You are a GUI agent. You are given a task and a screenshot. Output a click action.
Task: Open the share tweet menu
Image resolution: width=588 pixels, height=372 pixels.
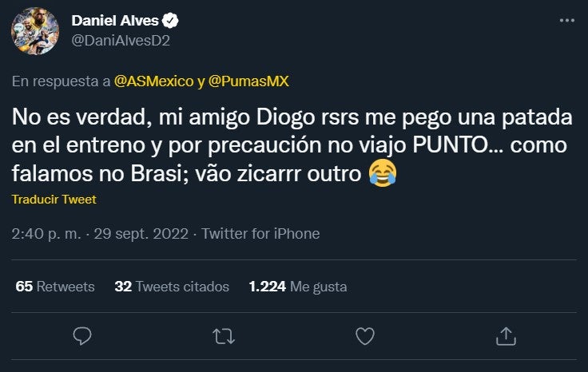tap(505, 337)
